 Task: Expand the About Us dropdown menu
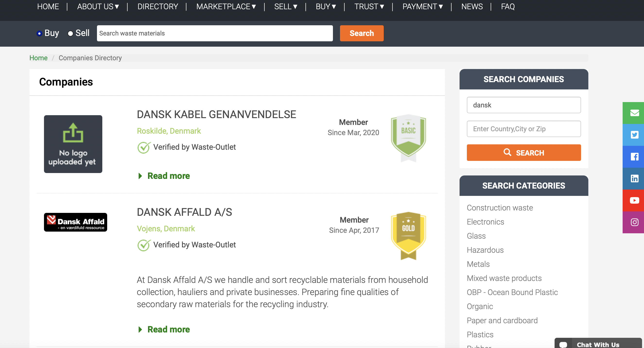(x=98, y=7)
